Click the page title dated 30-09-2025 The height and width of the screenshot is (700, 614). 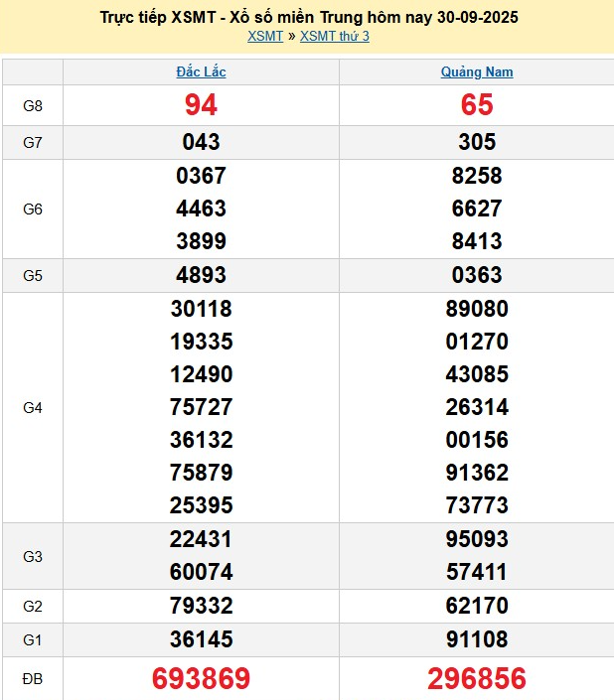[x=309, y=17]
